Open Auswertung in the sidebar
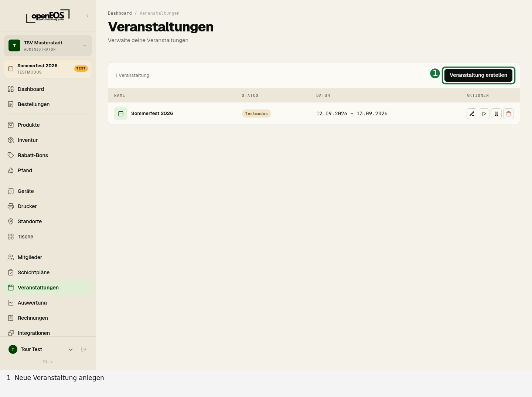Viewport: 532px width, 397px height. [x=48, y=303]
